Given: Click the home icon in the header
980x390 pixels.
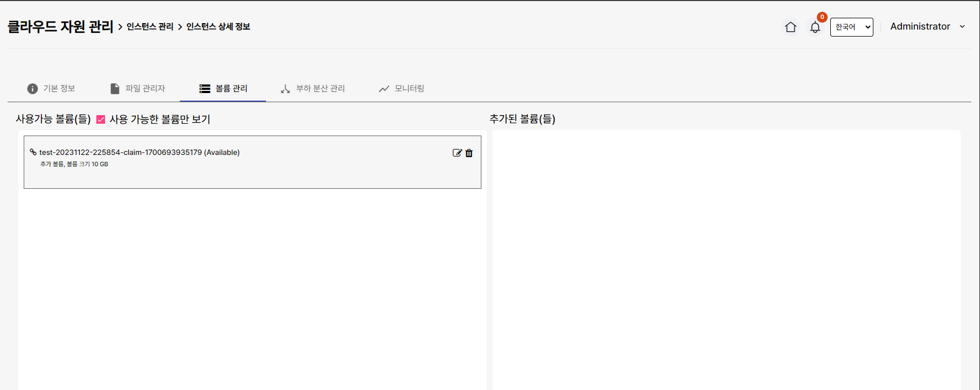Looking at the screenshot, I should [x=790, y=27].
